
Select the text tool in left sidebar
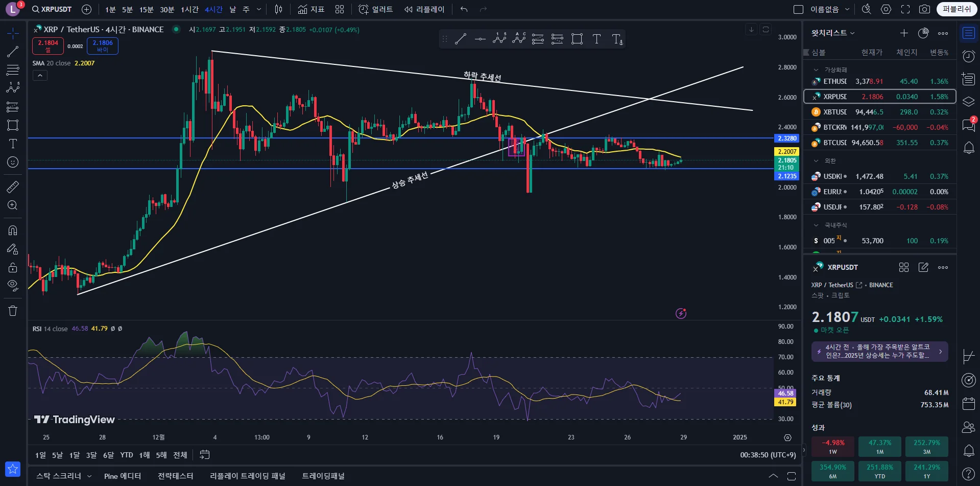pyautogui.click(x=13, y=144)
